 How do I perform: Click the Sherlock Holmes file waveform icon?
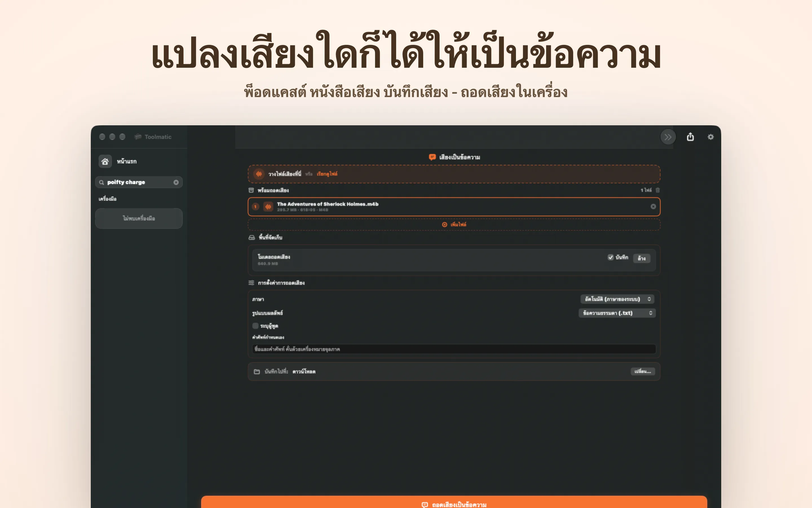click(x=268, y=207)
